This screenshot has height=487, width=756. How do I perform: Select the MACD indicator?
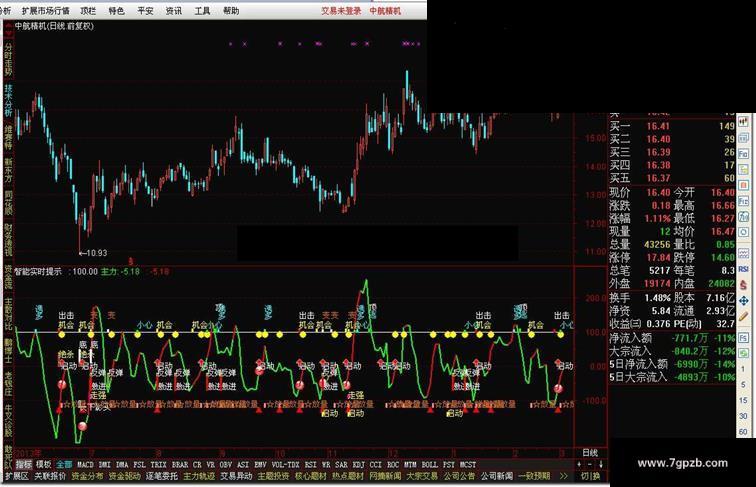pyautogui.click(x=85, y=465)
